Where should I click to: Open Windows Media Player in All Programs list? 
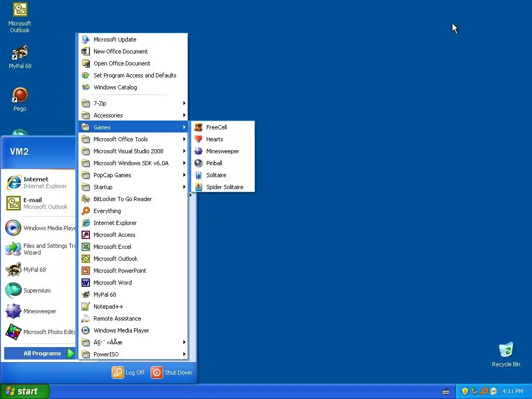coord(133,330)
